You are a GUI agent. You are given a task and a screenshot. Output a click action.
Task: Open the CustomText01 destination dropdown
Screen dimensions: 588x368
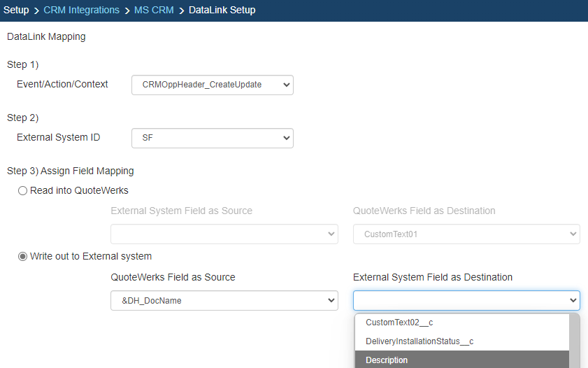[466, 234]
